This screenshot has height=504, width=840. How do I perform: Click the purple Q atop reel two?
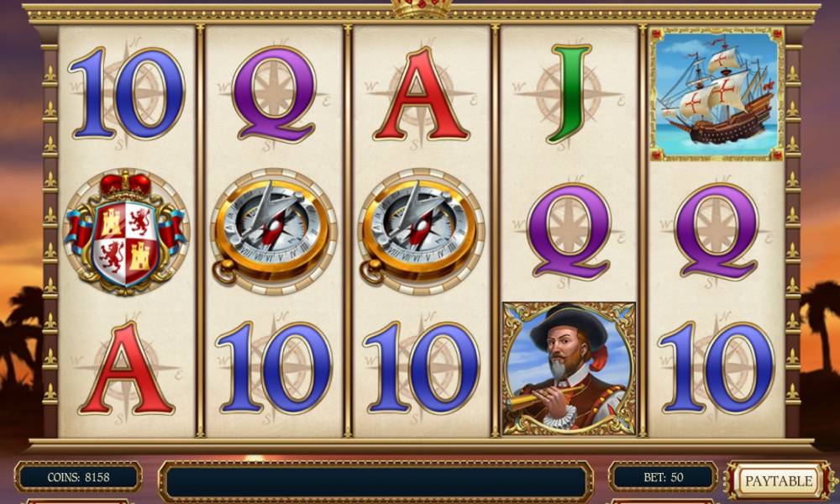[274, 94]
